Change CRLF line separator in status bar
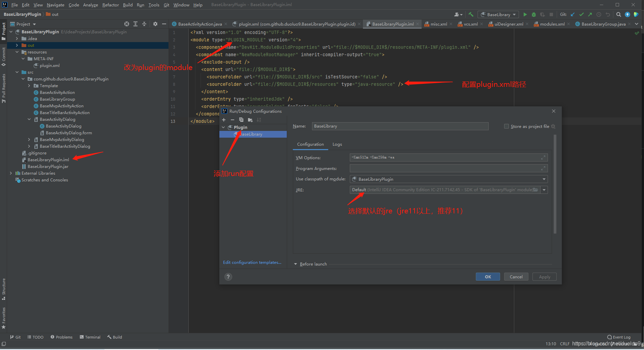The width and height of the screenshot is (644, 350). [564, 344]
